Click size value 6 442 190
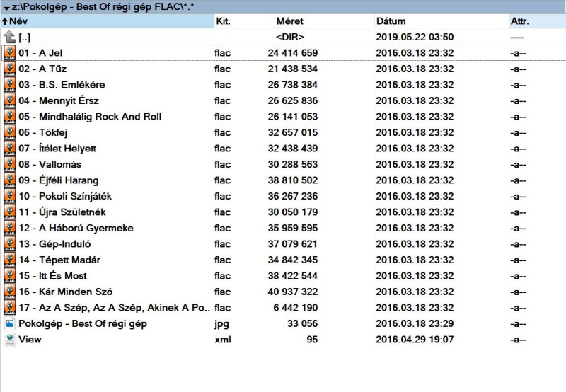 [296, 307]
